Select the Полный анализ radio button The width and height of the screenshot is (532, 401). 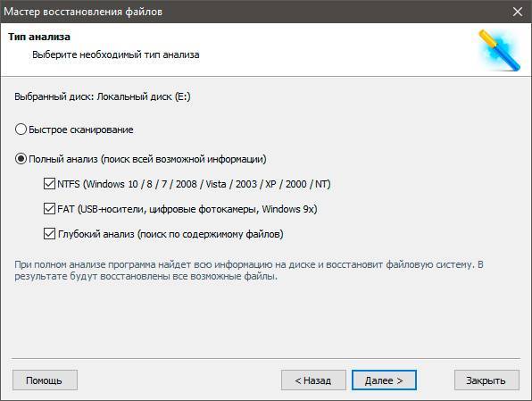21,159
